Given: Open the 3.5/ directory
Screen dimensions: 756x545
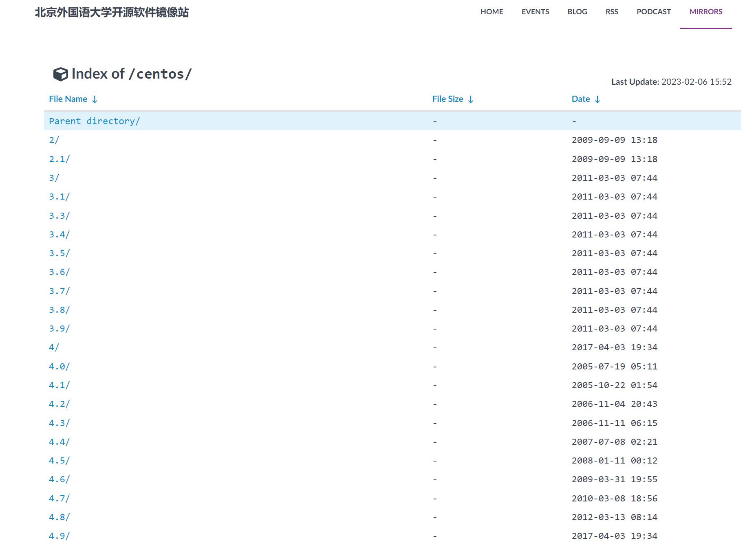Looking at the screenshot, I should tap(60, 253).
